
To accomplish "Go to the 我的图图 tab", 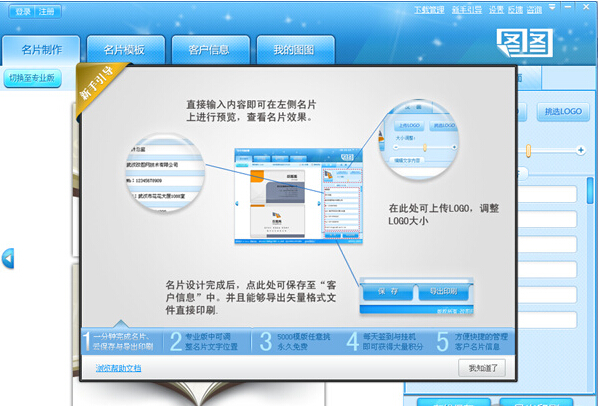I will coord(295,50).
